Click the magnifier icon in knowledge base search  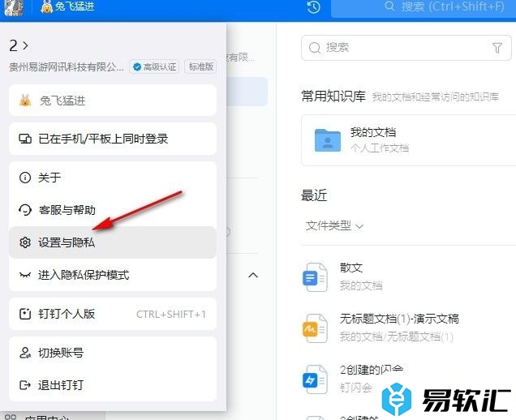(315, 48)
